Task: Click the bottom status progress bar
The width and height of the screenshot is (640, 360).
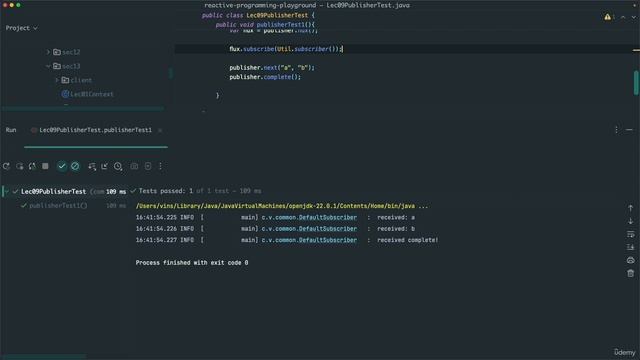Action: click(x=44, y=357)
